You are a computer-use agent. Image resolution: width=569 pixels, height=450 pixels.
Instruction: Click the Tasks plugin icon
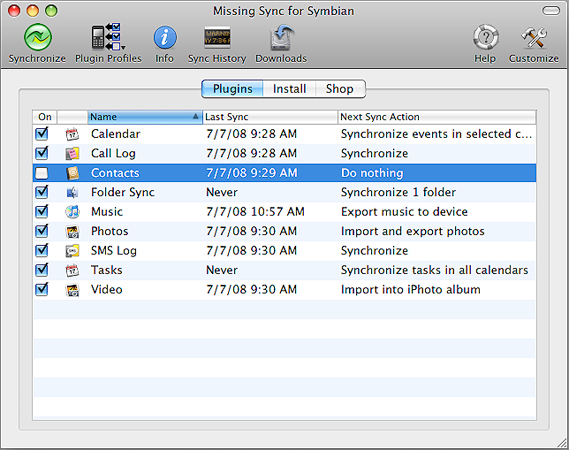pos(72,270)
